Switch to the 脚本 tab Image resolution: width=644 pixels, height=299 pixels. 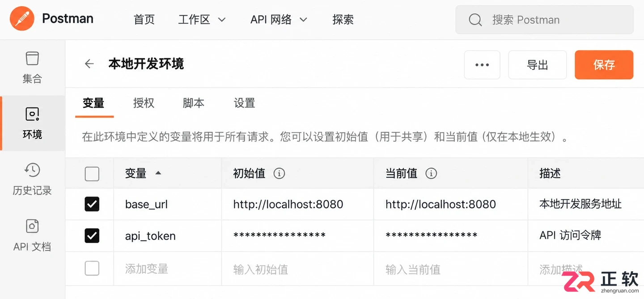click(194, 103)
